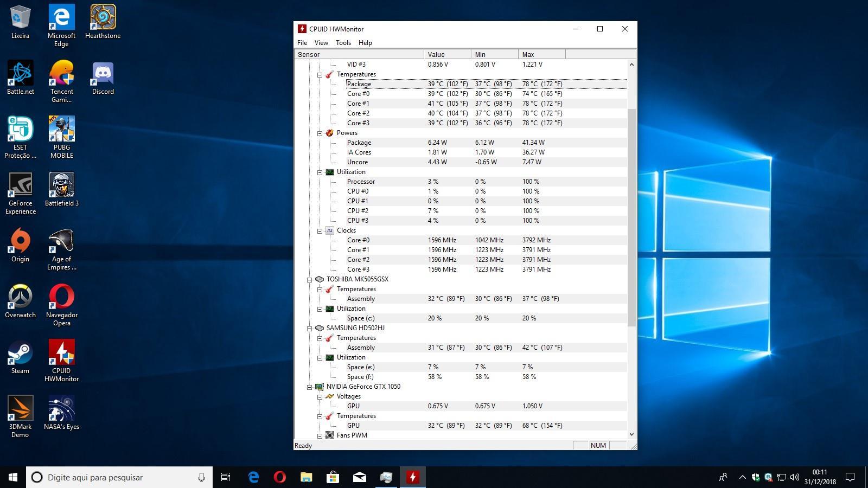Select the Processor utilization row

coord(486,182)
